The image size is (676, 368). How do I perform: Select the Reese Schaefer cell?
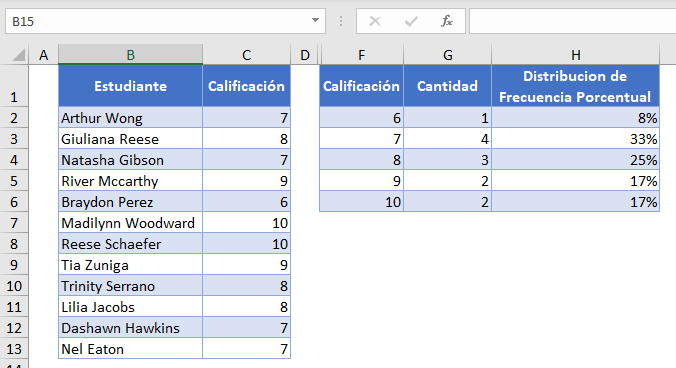pyautogui.click(x=131, y=244)
